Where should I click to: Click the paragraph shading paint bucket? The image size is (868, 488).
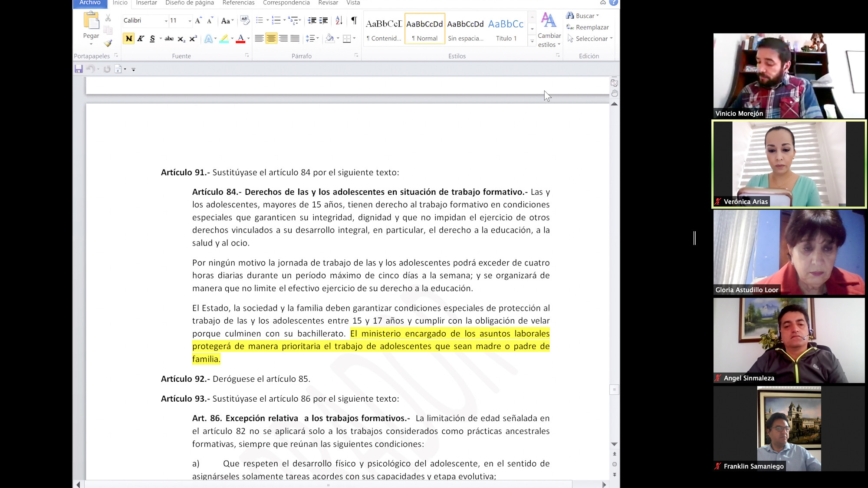coord(329,39)
